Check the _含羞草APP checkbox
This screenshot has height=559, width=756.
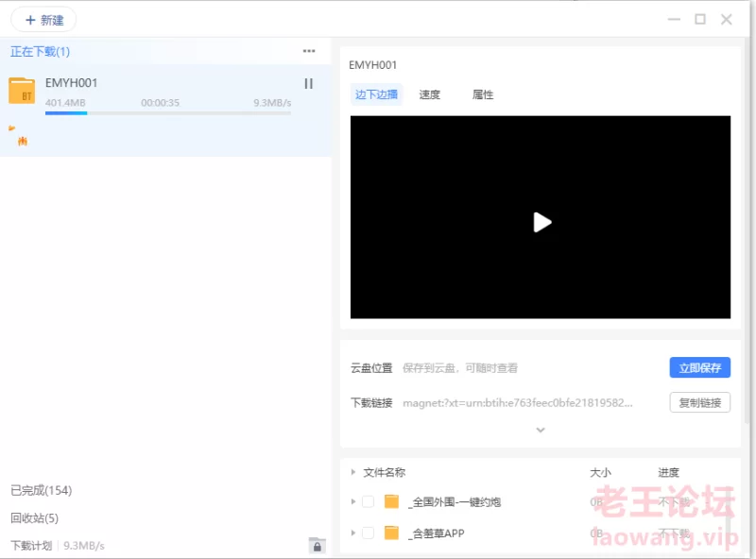pos(368,533)
